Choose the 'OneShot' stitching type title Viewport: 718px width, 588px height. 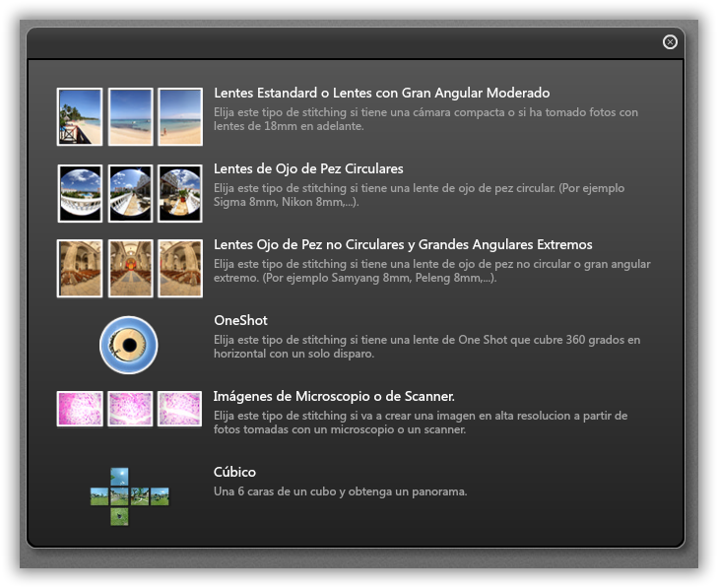point(241,320)
